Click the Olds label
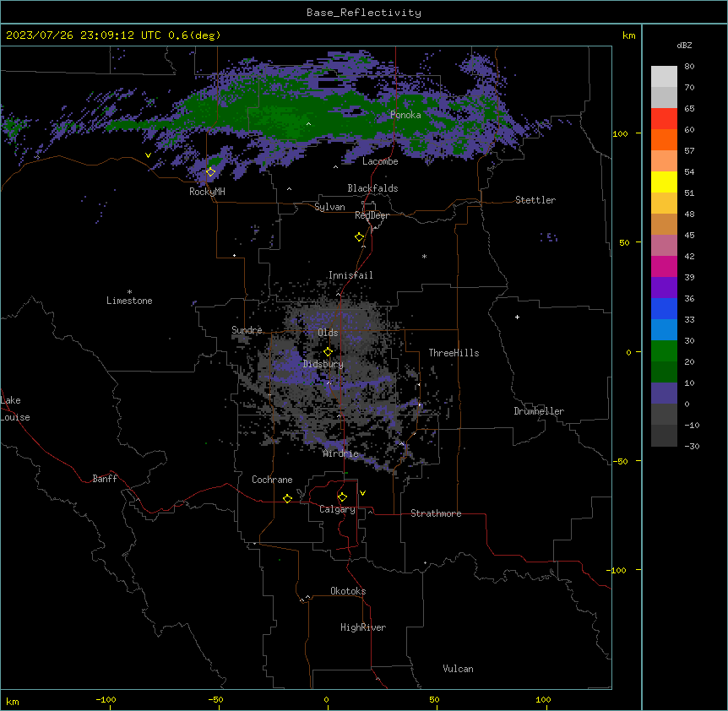728x711 pixels. [328, 333]
